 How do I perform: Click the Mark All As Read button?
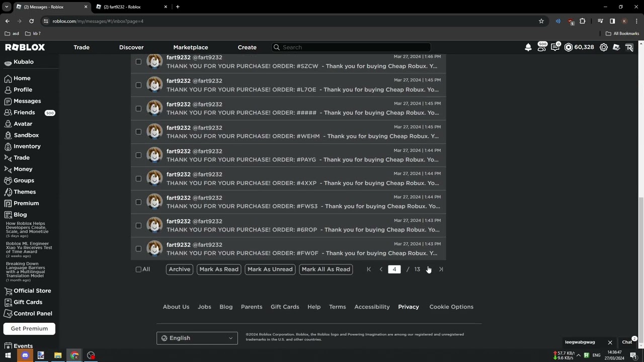[x=326, y=269]
